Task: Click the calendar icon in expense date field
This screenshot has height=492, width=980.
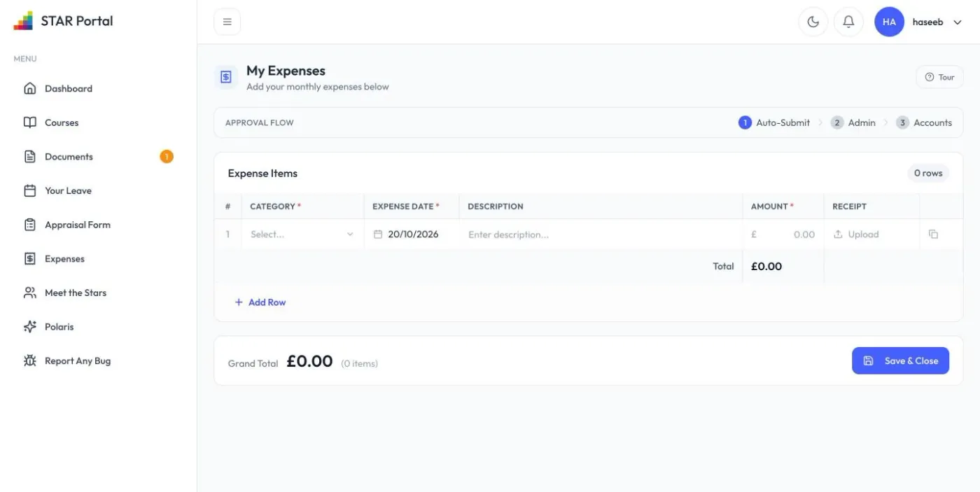Action: (x=378, y=234)
